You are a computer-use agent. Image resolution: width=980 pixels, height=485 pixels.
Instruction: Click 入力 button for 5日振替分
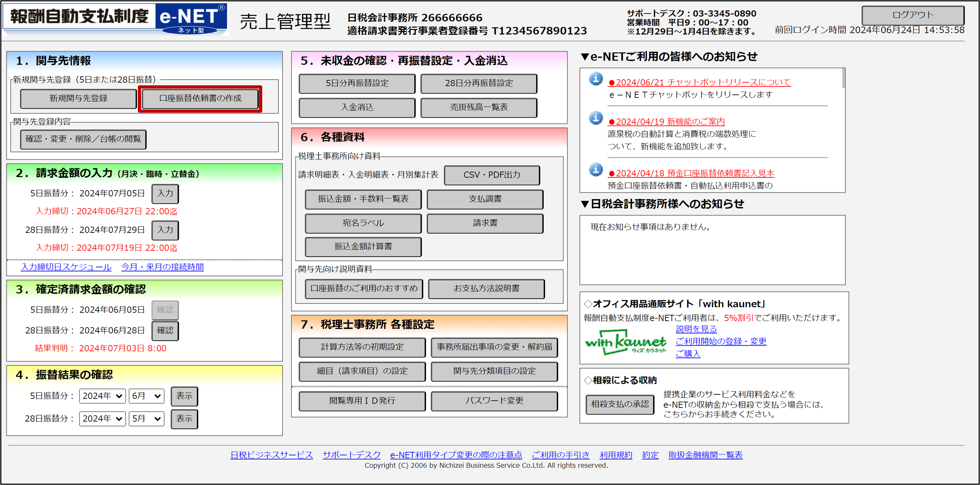tap(165, 193)
